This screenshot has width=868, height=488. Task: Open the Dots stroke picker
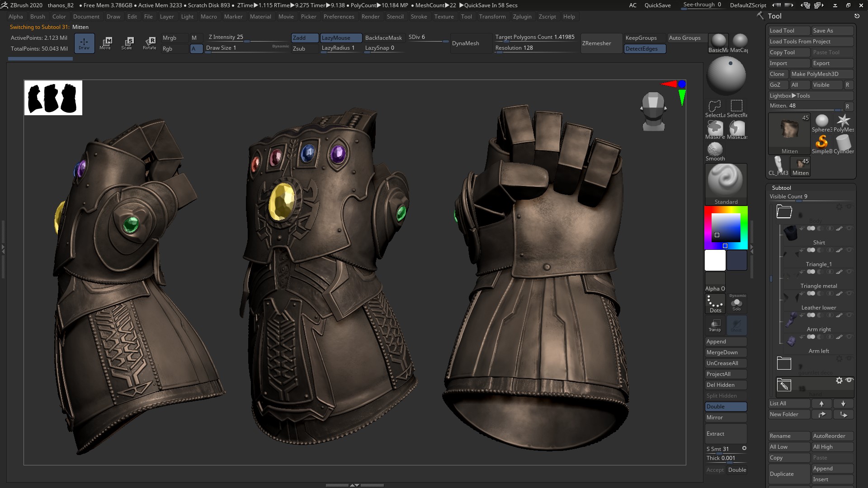pyautogui.click(x=715, y=304)
